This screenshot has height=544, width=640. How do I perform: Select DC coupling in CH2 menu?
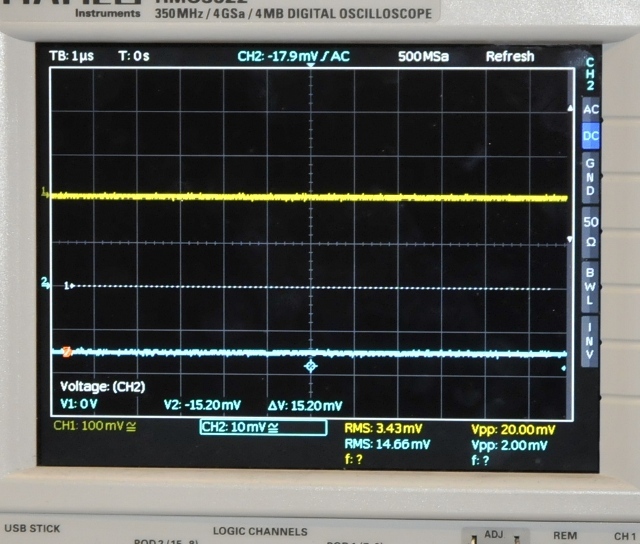click(x=591, y=136)
